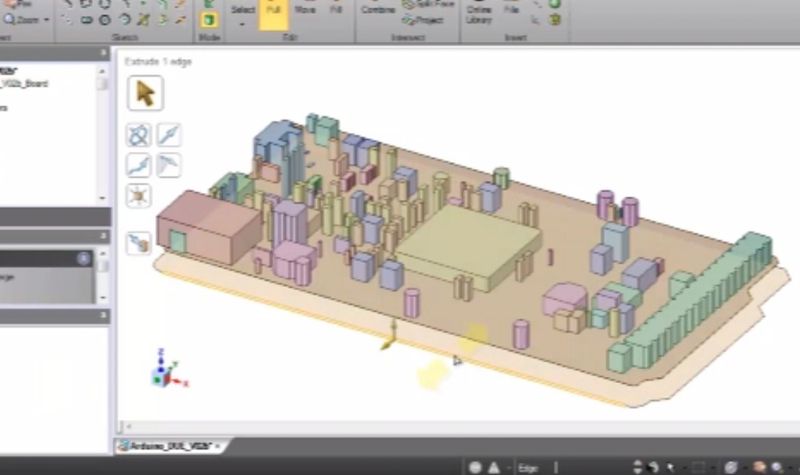The height and width of the screenshot is (475, 800).
Task: Select the Draft tool guide icon
Action: pyautogui.click(x=169, y=164)
